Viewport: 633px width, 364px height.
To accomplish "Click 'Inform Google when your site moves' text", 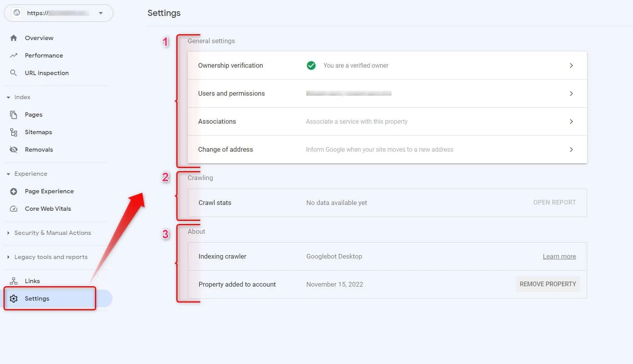I will (380, 149).
